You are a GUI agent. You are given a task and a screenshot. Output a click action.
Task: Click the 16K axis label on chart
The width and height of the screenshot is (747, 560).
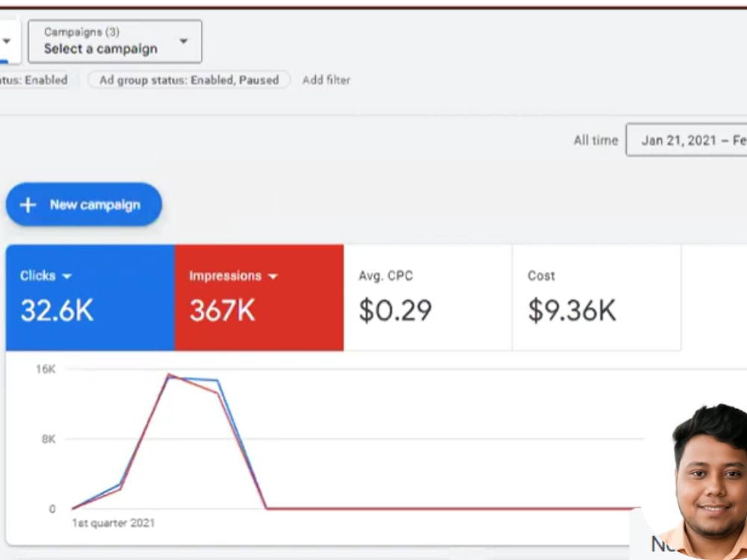coord(46,369)
